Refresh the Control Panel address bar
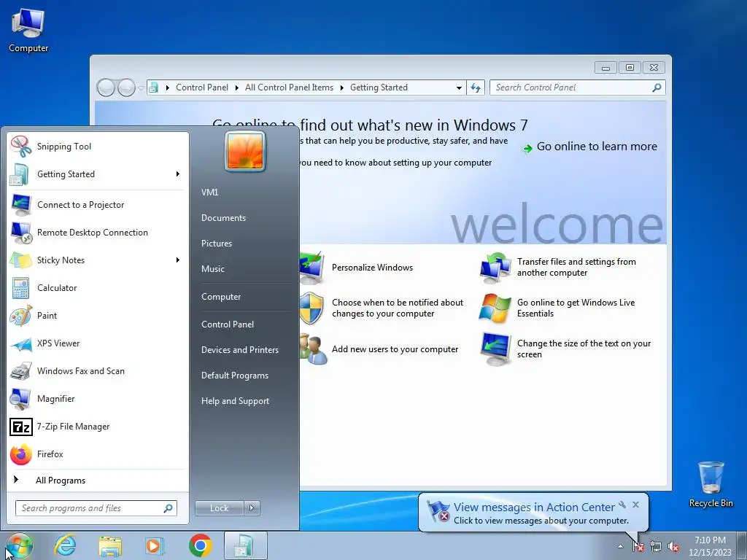 (476, 87)
